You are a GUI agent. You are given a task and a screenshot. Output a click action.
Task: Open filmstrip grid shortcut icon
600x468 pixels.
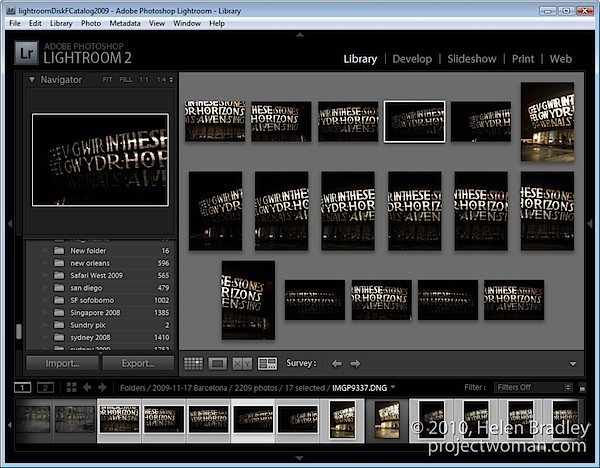tap(71, 388)
